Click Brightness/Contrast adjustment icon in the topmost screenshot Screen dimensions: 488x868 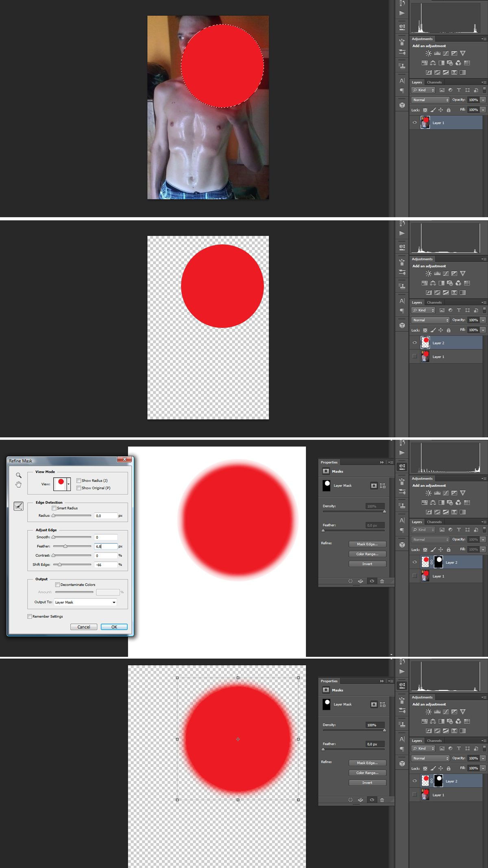click(428, 53)
